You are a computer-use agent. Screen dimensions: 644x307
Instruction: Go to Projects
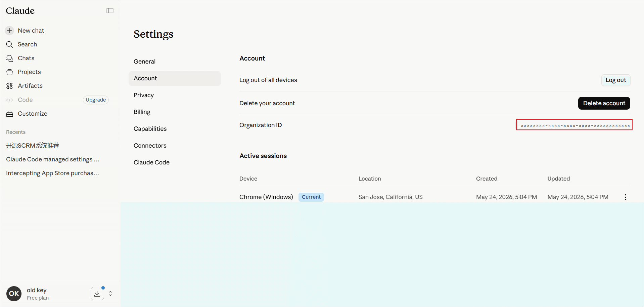pyautogui.click(x=29, y=72)
